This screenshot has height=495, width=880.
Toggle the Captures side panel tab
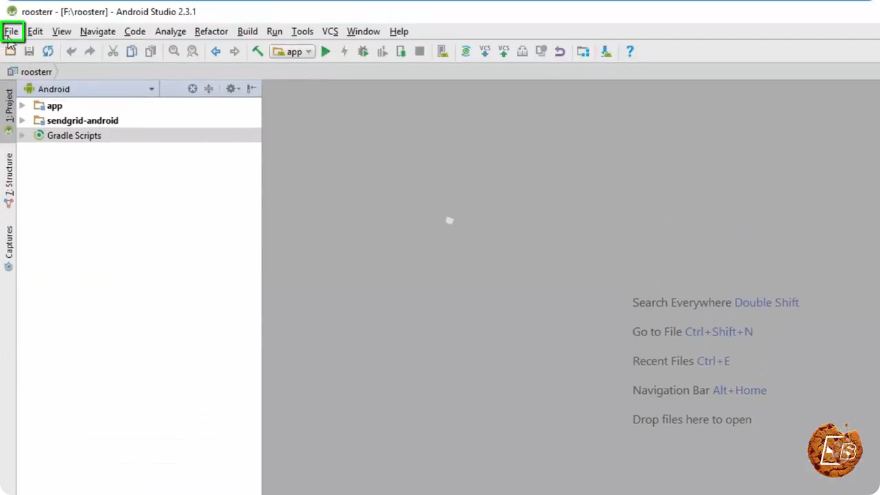(8, 248)
